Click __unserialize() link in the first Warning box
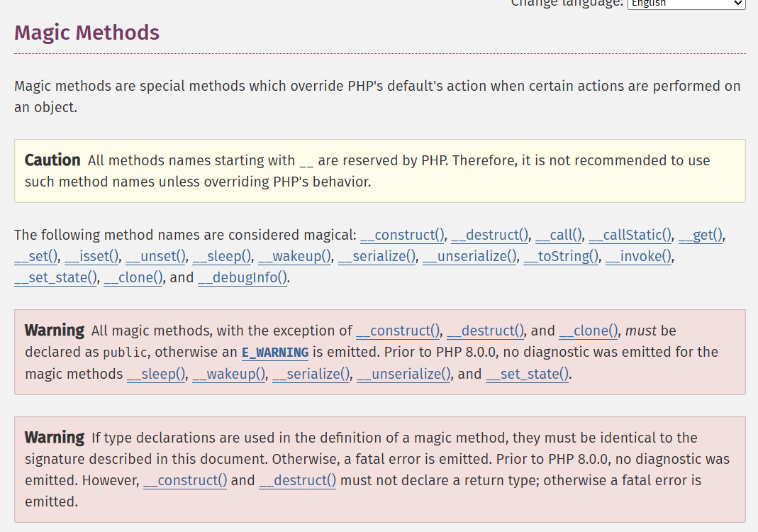 tap(403, 374)
